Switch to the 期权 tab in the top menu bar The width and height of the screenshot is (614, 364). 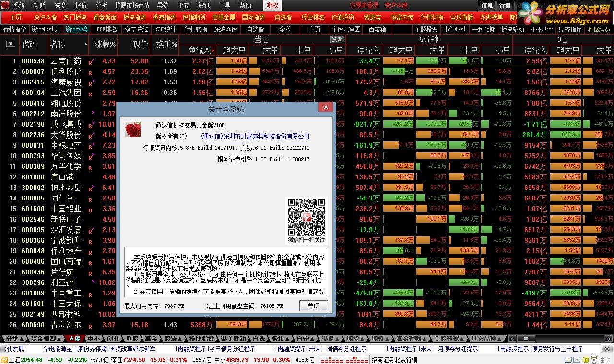pyautogui.click(x=272, y=5)
